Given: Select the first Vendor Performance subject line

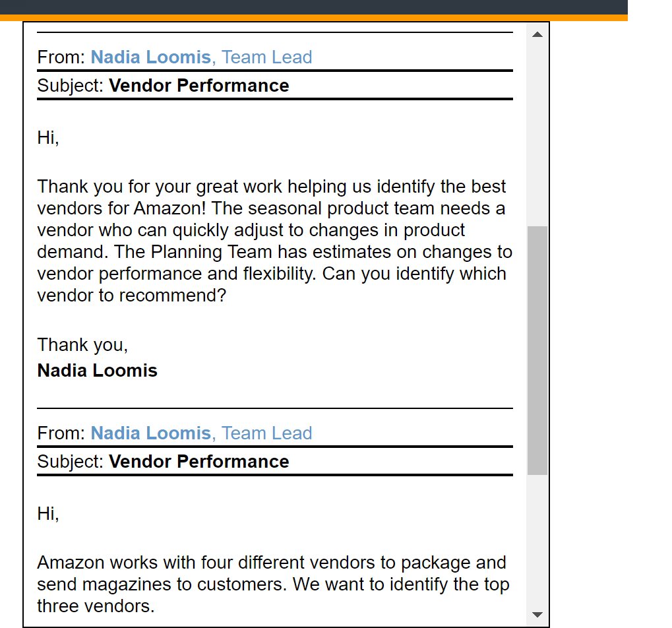Looking at the screenshot, I should point(199,85).
